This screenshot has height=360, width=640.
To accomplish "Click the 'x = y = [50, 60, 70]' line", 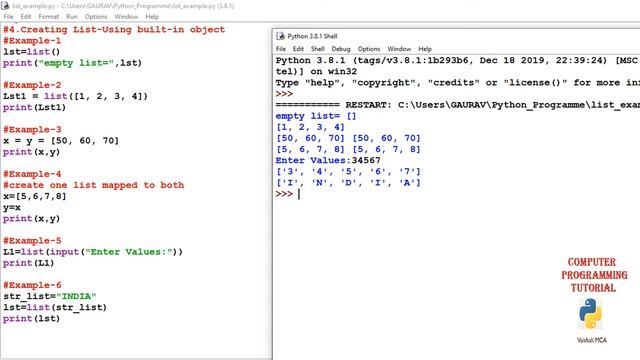I will 61,141.
